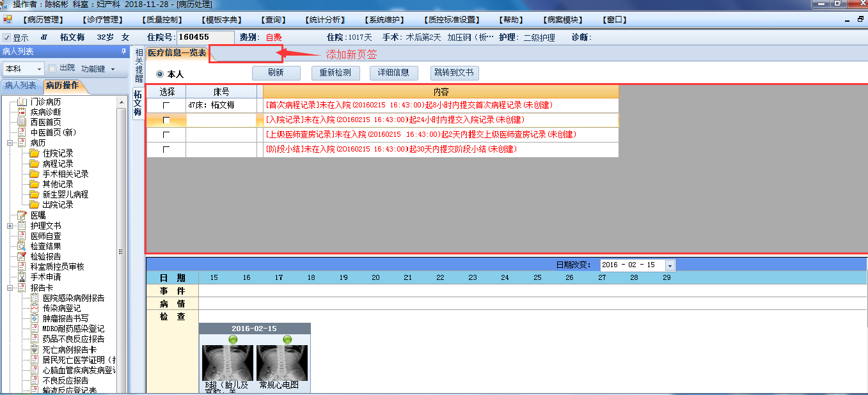Collapse the 报告卡 tree node
Screen dimensions: 868x395
coord(10,288)
